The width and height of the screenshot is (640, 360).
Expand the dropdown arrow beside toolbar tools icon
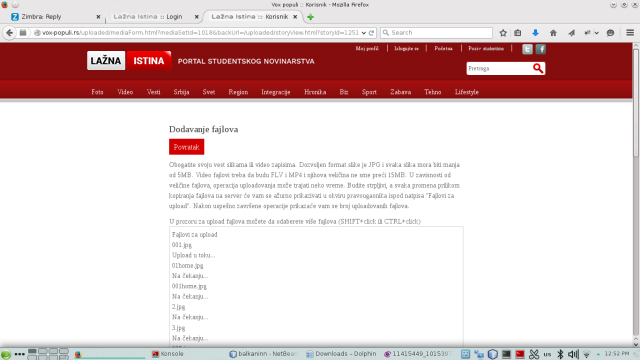click(597, 33)
